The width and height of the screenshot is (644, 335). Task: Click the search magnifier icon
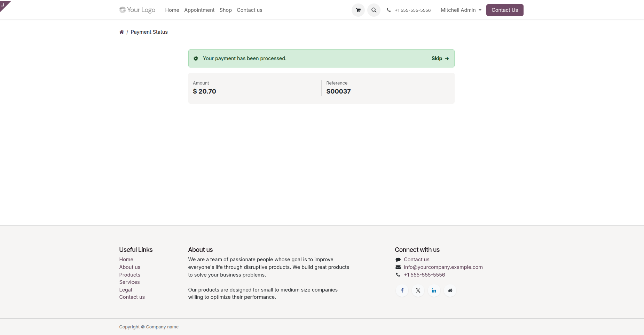pos(374,10)
